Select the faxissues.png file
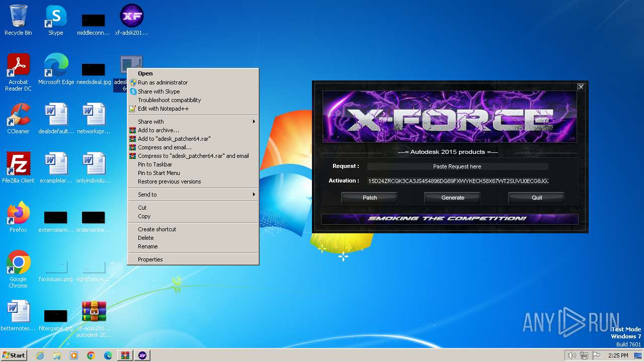 tap(56, 271)
